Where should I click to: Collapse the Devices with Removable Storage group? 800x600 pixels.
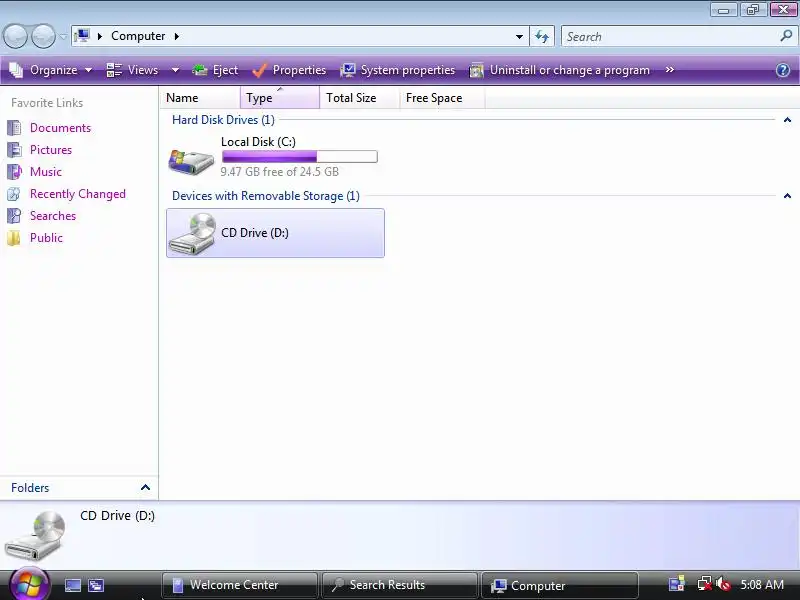tap(787, 196)
